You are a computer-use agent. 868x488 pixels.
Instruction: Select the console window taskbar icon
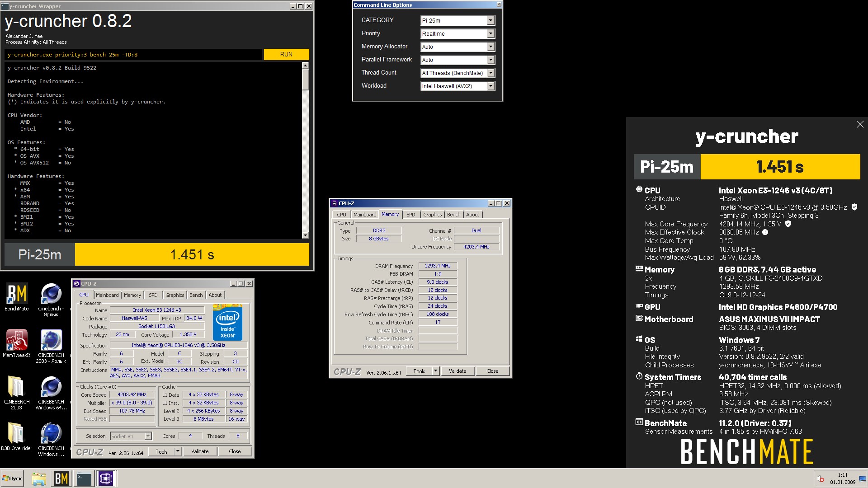click(84, 479)
